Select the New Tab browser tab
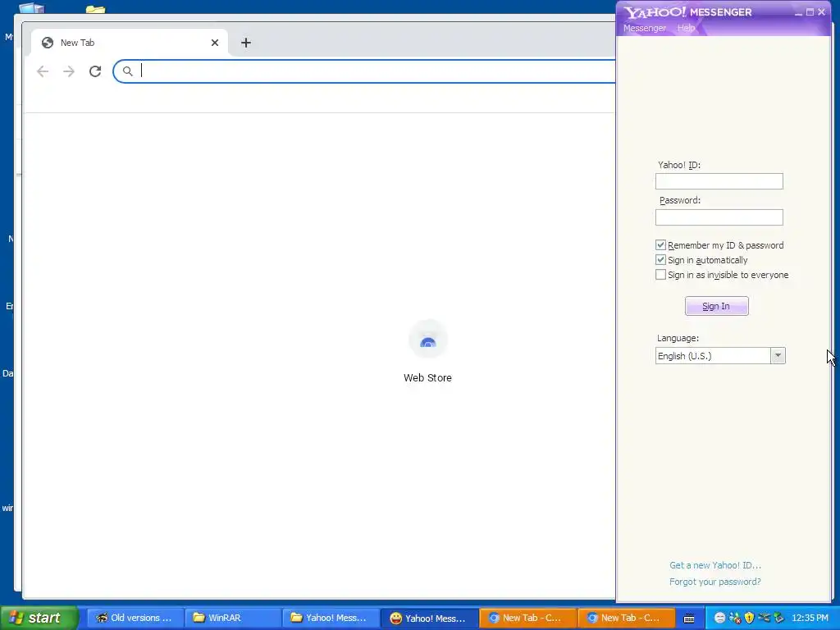 (x=130, y=43)
